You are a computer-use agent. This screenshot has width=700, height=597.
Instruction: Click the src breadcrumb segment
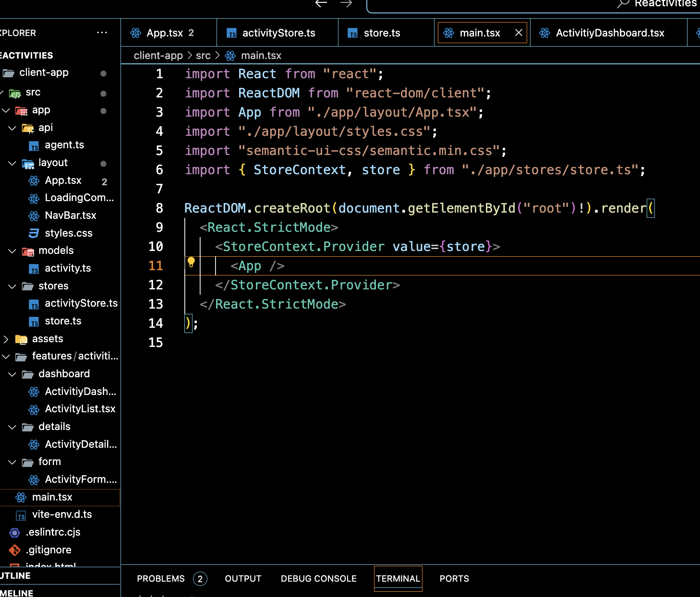tap(203, 56)
